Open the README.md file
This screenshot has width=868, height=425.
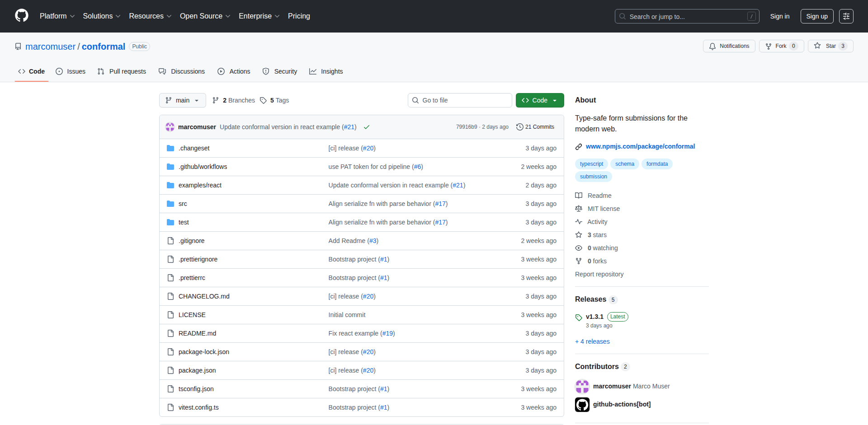point(197,333)
